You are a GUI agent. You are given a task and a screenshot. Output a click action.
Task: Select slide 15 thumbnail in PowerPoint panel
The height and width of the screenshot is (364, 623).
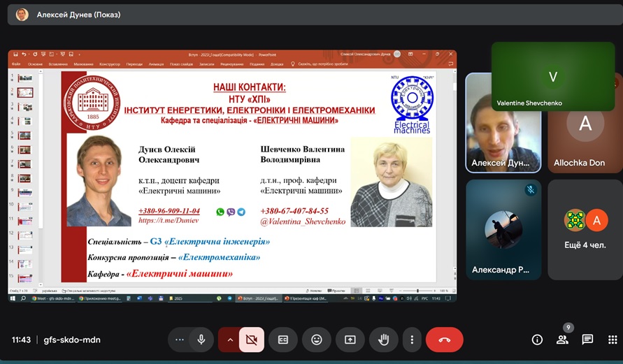[x=25, y=278]
